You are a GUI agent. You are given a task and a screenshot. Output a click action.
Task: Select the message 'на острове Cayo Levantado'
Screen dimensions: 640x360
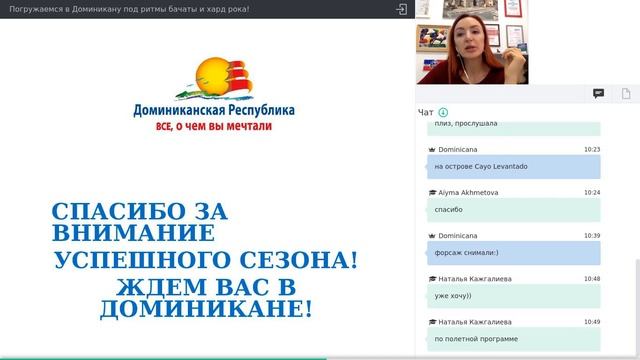tap(513, 167)
